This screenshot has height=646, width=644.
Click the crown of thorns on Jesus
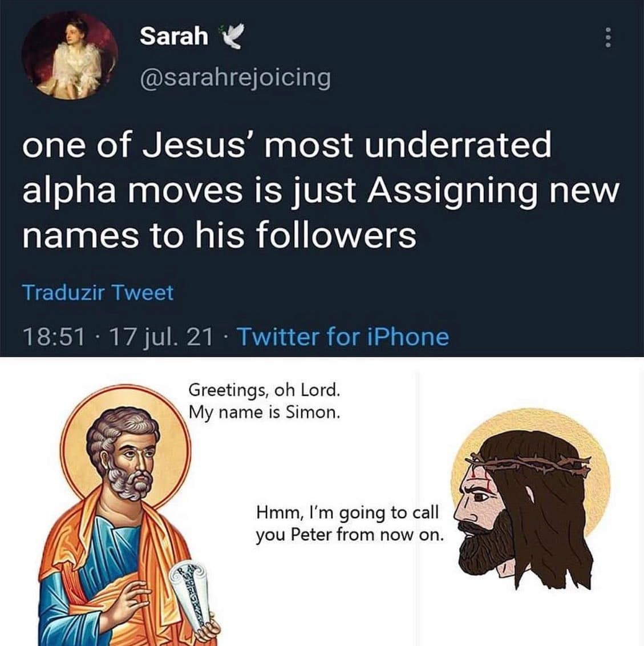(530, 463)
